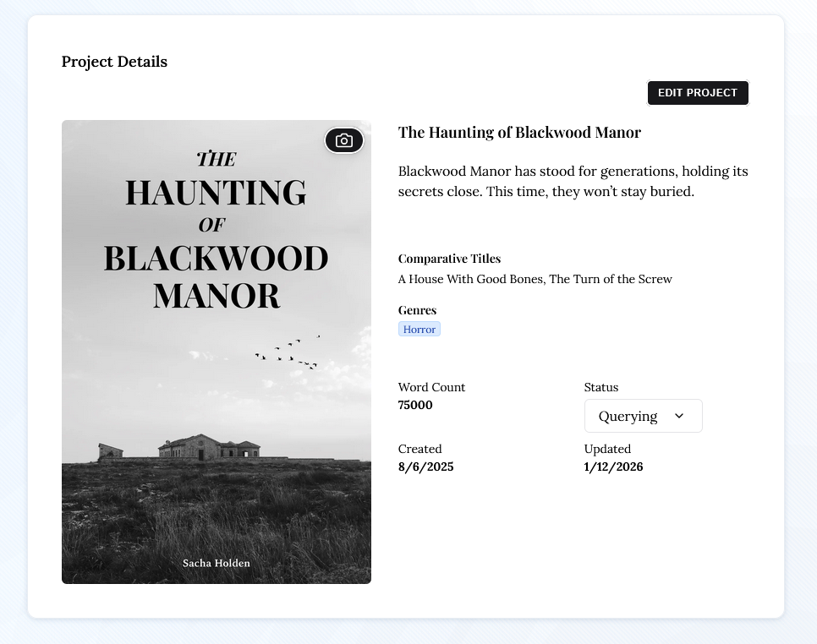Image resolution: width=817 pixels, height=644 pixels.
Task: Click the Word Count label
Action: pyautogui.click(x=431, y=387)
